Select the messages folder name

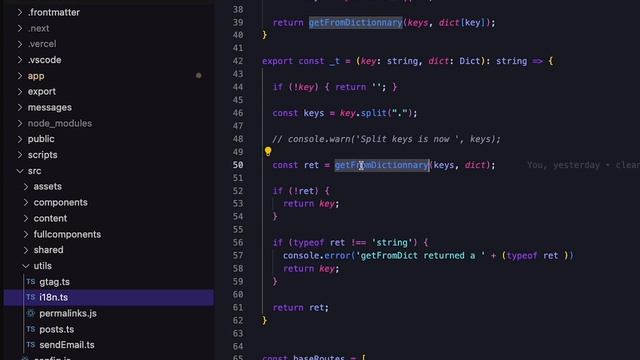(50, 107)
